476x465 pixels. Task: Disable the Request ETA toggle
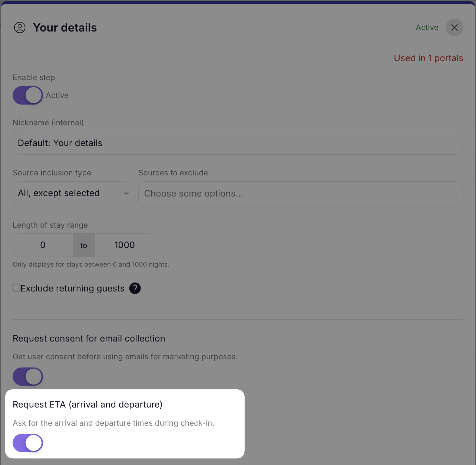[x=28, y=443]
